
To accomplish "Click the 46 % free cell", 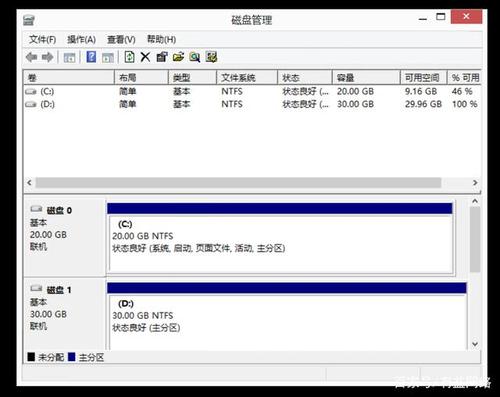I will (x=462, y=91).
